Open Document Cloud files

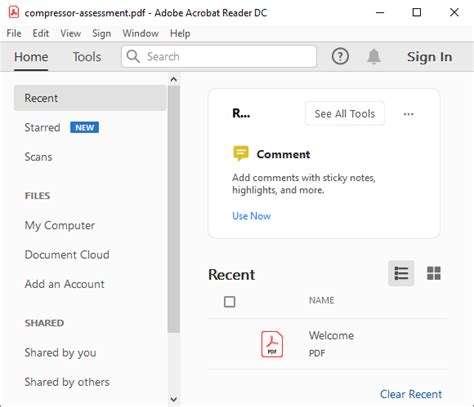point(67,255)
